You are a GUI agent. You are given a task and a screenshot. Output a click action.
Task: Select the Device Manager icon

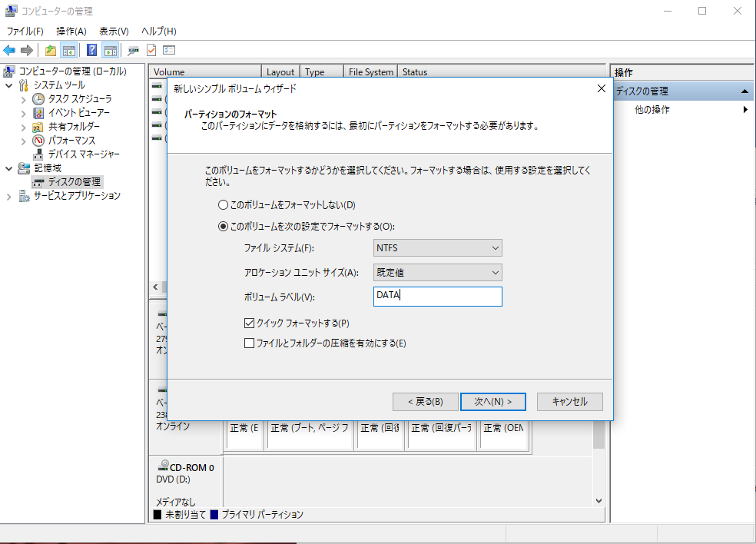click(38, 154)
